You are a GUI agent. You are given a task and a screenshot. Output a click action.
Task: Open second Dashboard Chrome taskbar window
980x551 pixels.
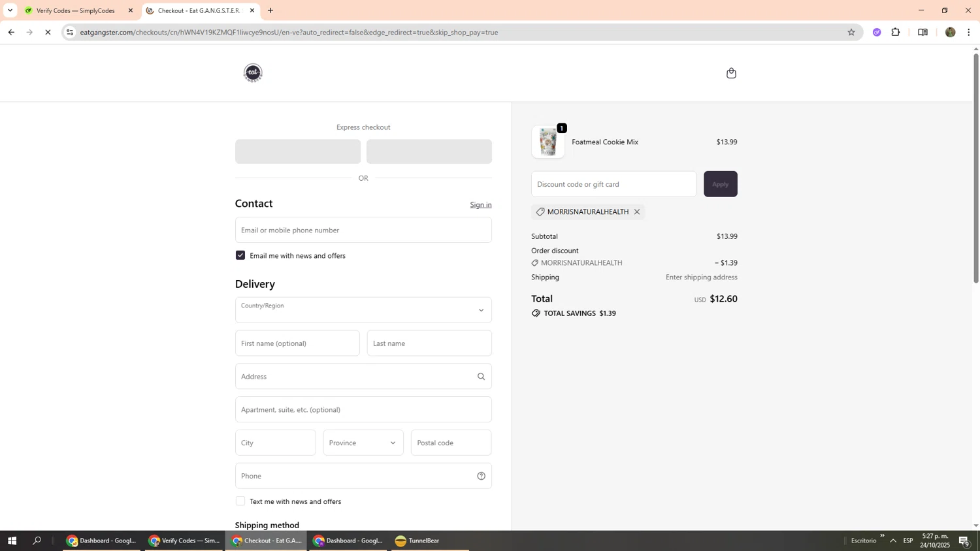(348, 541)
